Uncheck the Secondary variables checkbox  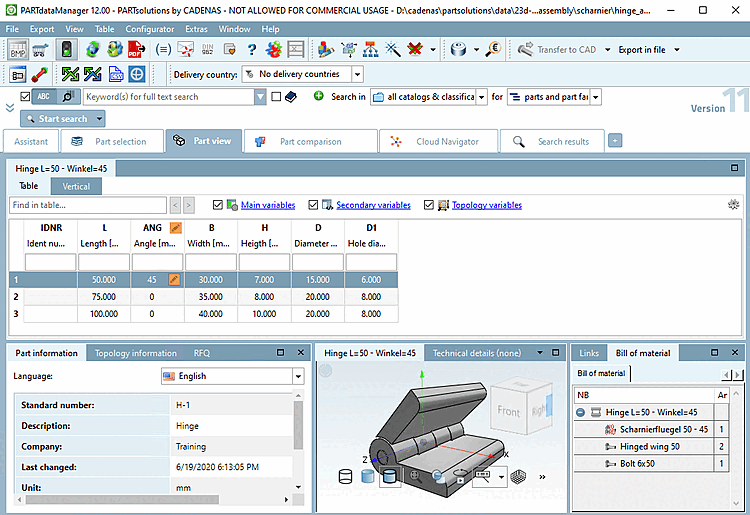click(x=314, y=205)
